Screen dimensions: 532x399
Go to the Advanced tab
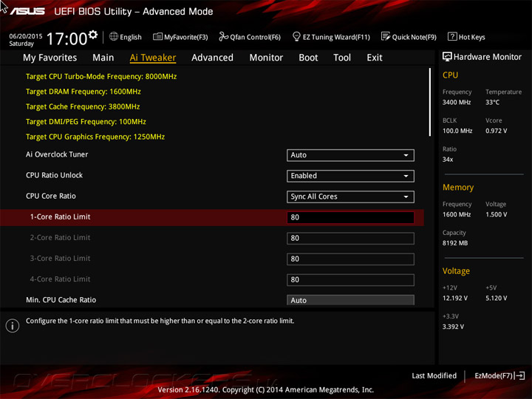[212, 58]
